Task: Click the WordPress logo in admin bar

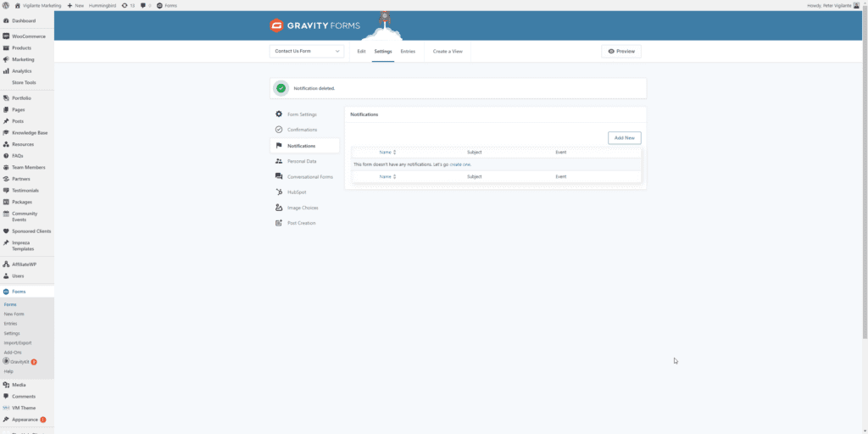Action: pyautogui.click(x=6, y=5)
